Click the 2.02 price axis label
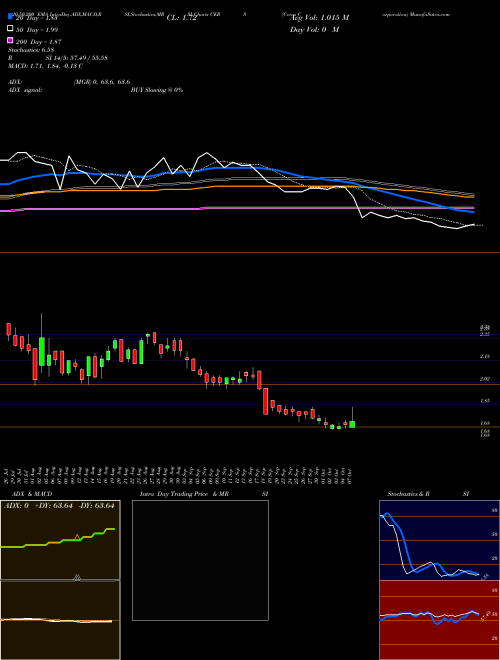 [x=484, y=379]
